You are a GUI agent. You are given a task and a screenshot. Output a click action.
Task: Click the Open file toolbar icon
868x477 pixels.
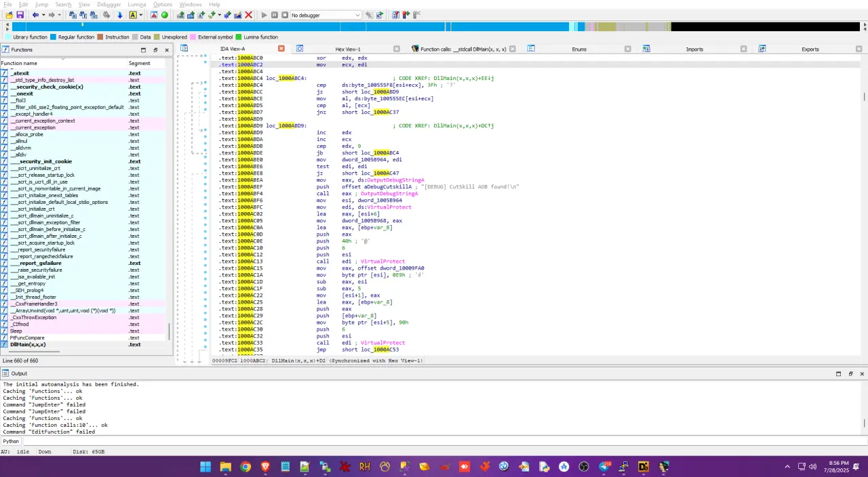(x=9, y=15)
